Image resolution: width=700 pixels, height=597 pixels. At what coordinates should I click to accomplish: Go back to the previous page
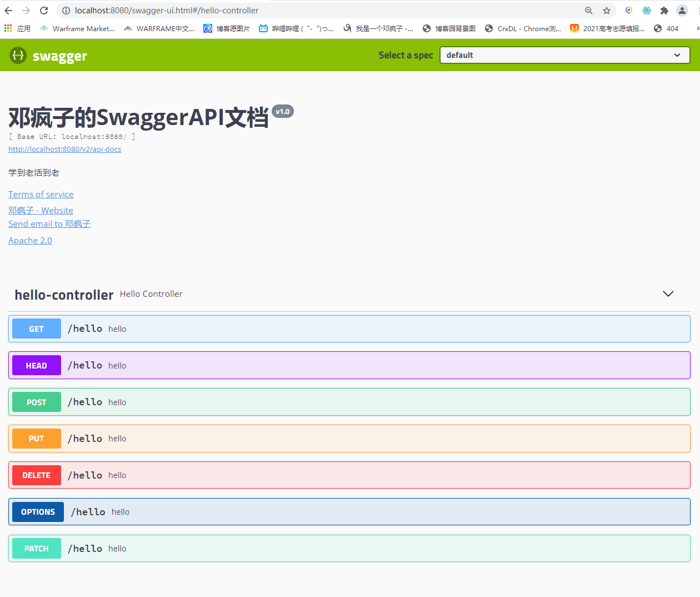pos(8,11)
